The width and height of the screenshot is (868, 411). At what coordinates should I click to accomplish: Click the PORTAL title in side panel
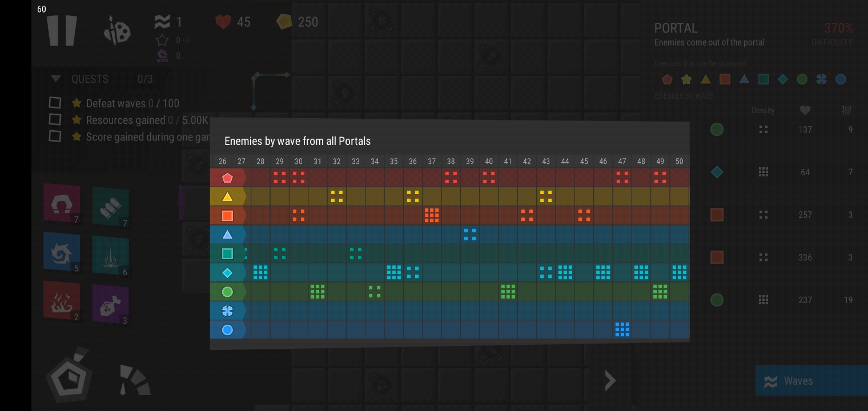[676, 28]
